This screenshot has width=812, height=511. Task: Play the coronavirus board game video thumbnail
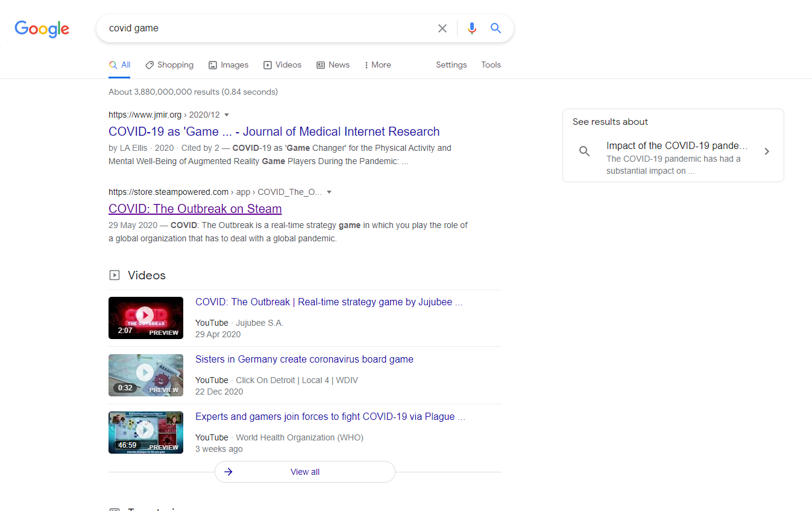146,375
